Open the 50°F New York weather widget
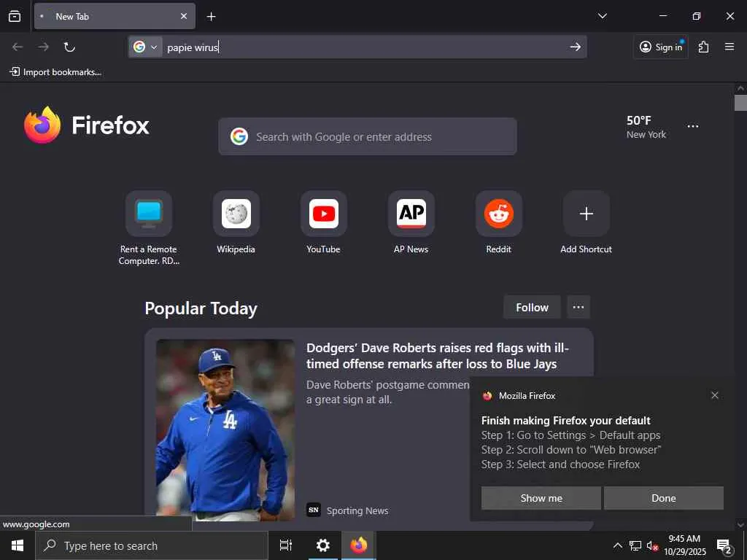 click(x=646, y=127)
